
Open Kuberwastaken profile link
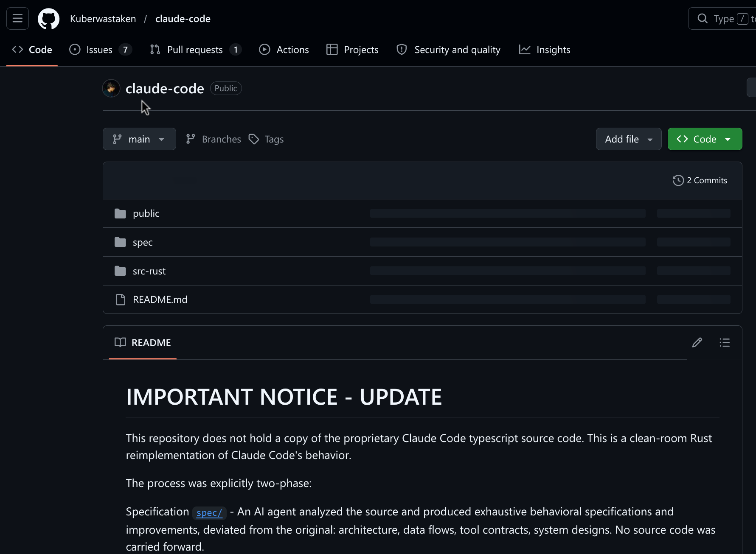[103, 19]
